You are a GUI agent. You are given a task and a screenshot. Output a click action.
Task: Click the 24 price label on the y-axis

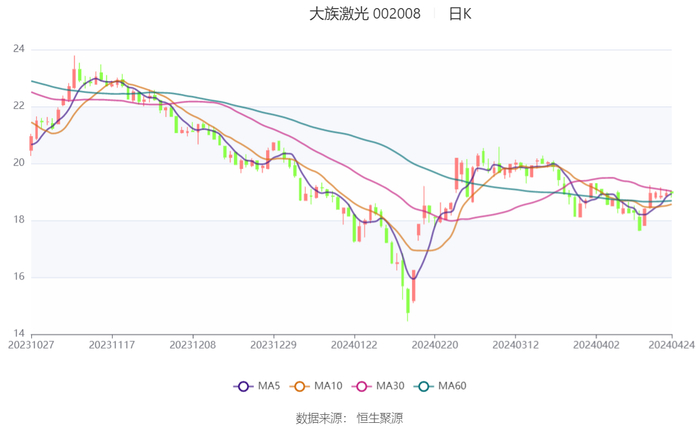pos(19,49)
